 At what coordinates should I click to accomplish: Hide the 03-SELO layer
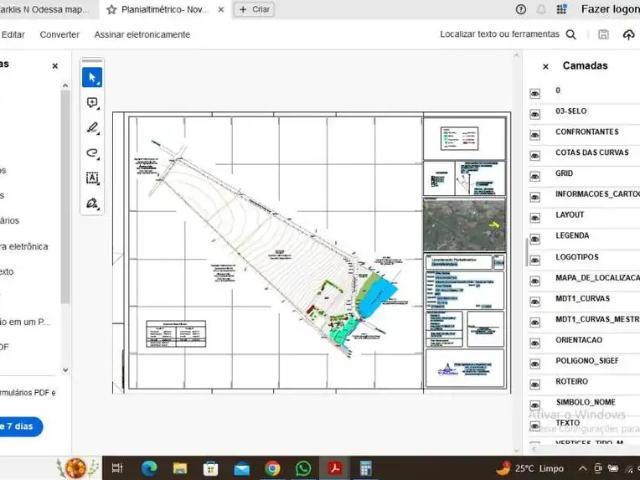[535, 115]
